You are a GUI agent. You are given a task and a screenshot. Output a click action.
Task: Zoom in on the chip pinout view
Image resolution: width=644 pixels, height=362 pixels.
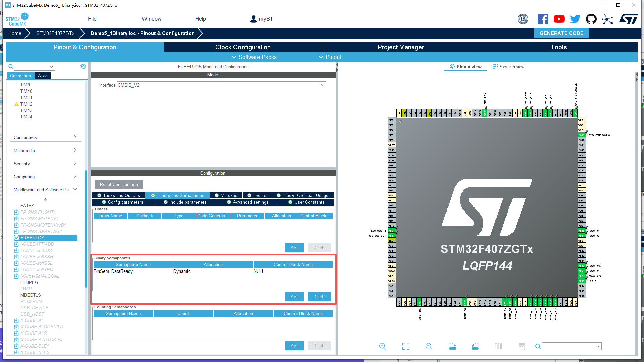[x=382, y=346]
